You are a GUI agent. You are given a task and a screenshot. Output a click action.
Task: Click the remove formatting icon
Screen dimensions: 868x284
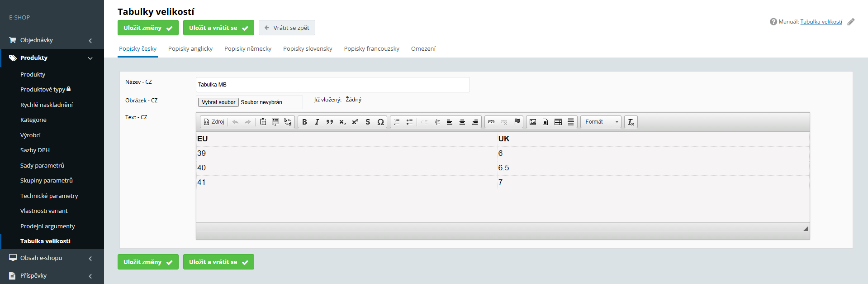click(631, 122)
